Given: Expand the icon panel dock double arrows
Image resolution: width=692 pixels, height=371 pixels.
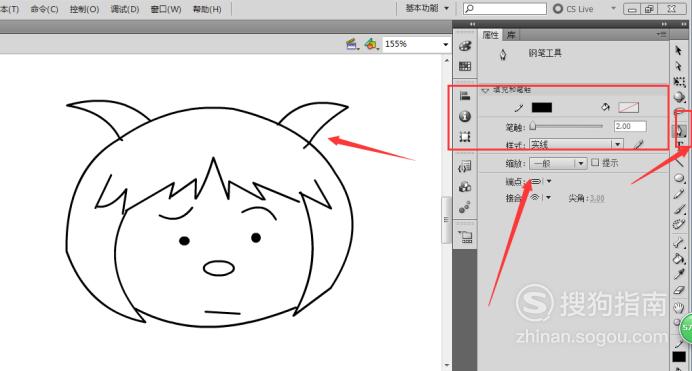Looking at the screenshot, I should [x=473, y=24].
